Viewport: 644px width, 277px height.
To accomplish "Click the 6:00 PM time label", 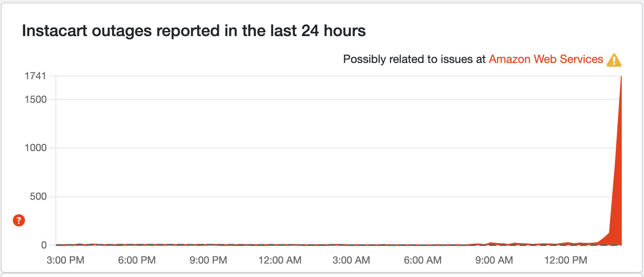I will coord(137,260).
